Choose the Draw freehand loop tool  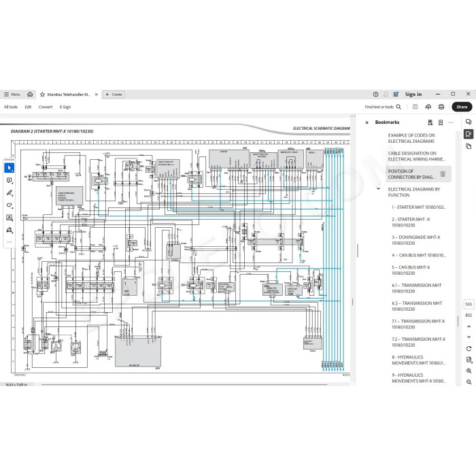click(9, 205)
